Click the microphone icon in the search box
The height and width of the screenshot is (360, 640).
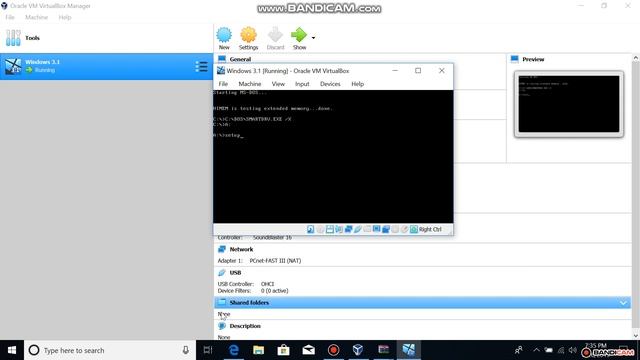(185, 350)
